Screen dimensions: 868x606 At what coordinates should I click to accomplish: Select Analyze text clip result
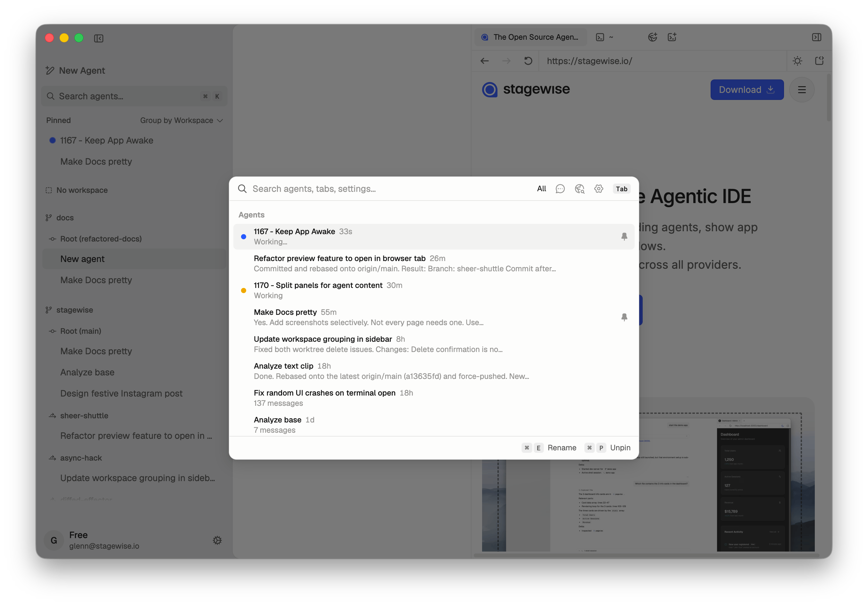[x=434, y=371]
